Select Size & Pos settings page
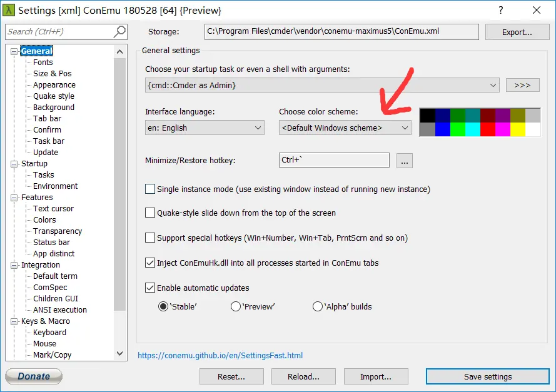 53,73
